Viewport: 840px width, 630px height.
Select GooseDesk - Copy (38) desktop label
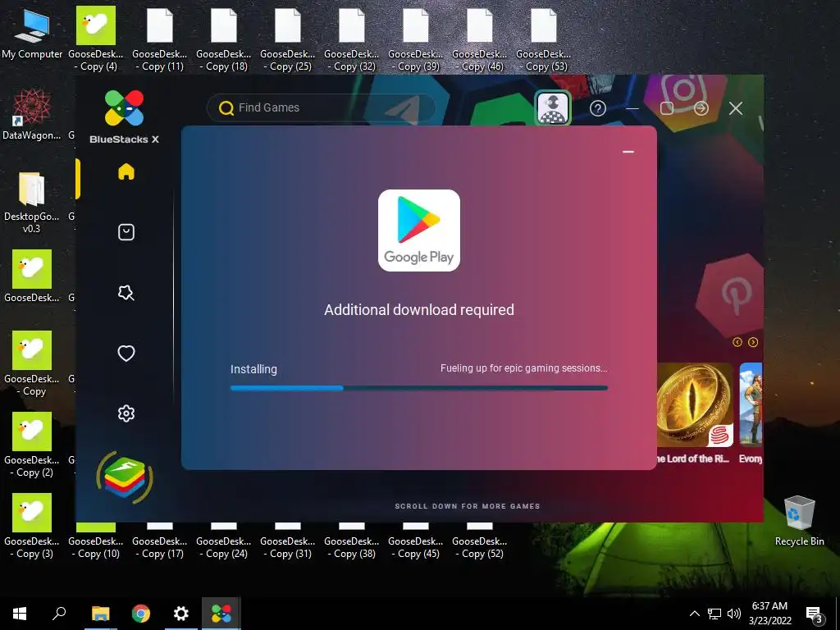(x=351, y=547)
